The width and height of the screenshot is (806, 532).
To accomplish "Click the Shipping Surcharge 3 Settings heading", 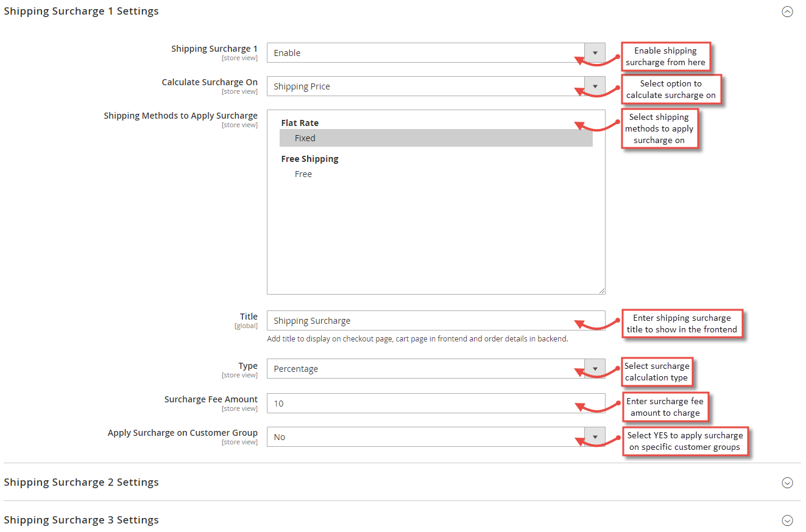I will tap(81, 520).
